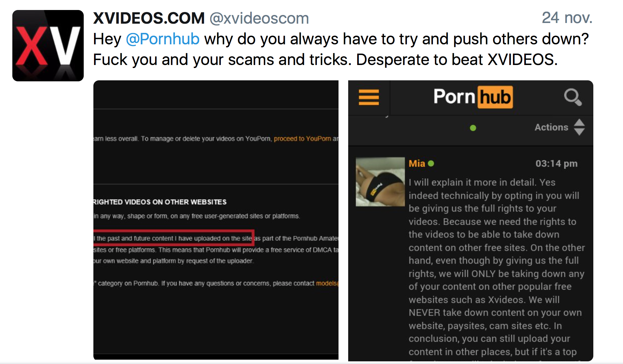Screen dimensions: 623x364
Task: Click the red-outlined highlighted text box
Action: pyautogui.click(x=174, y=238)
